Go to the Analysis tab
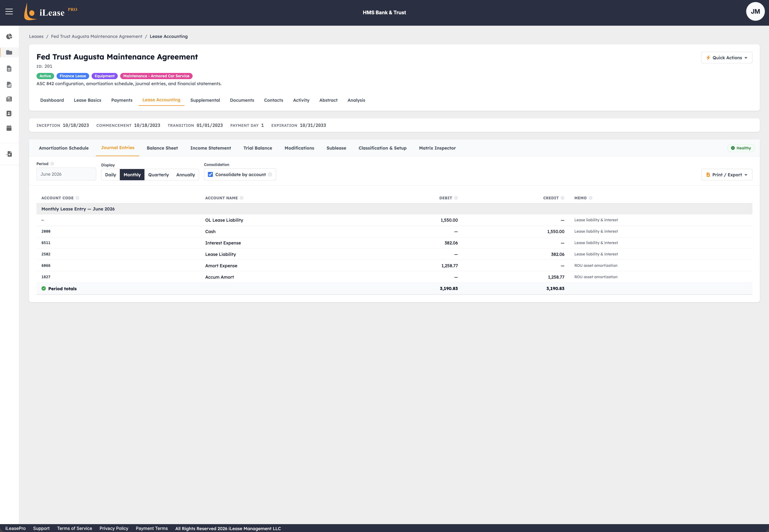This screenshot has height=532, width=769. (356, 100)
